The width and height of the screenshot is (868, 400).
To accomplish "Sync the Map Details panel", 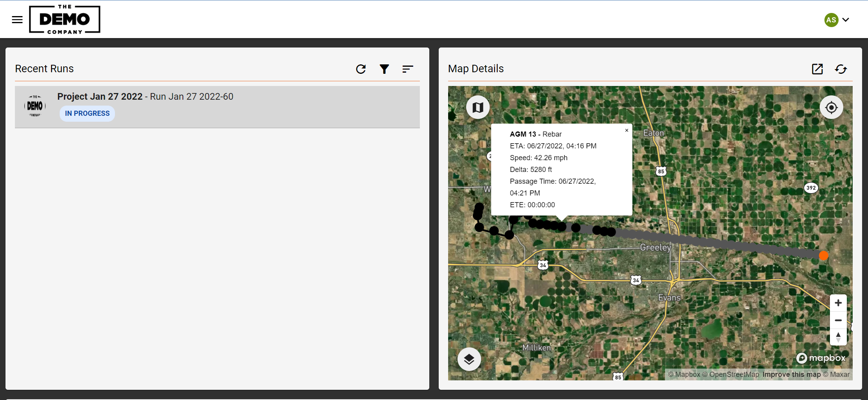I will pyautogui.click(x=841, y=69).
